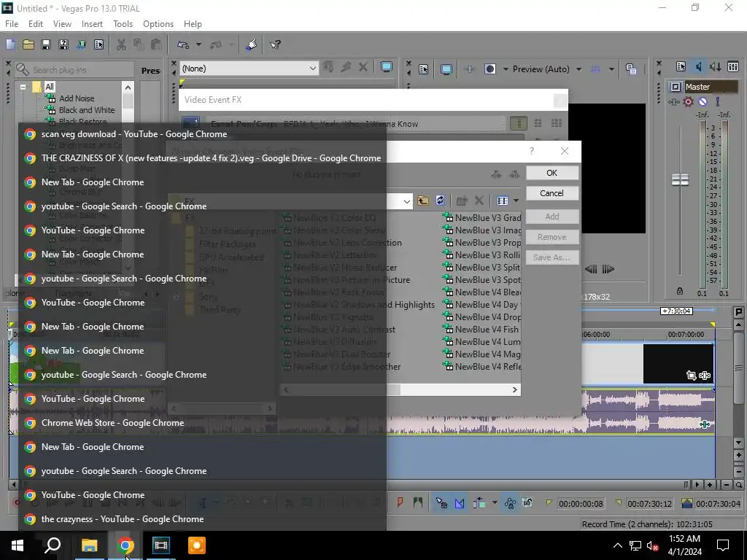Screen dimensions: 747x560
Task: Select NewBlue V4 Fish plug-in
Action: click(481, 330)
